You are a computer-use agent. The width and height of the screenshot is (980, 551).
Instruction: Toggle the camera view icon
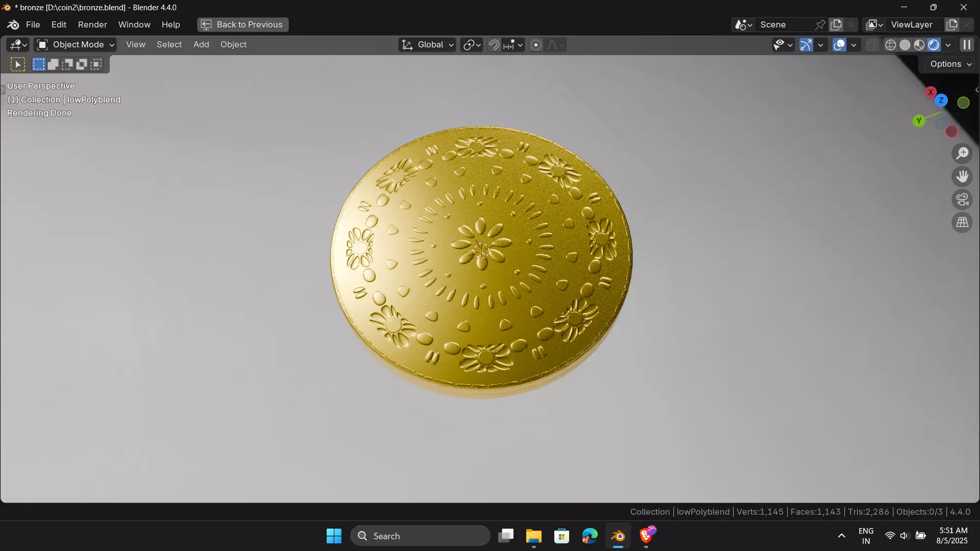pos(962,199)
